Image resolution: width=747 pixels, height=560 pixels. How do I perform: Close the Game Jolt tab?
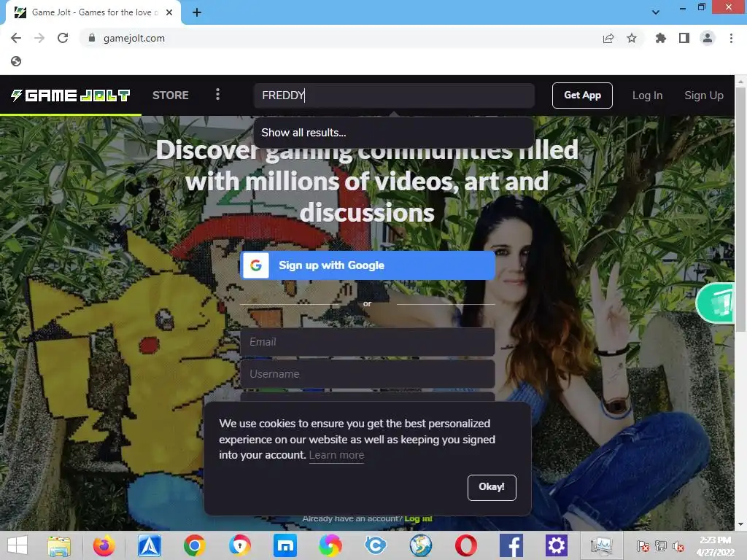(x=169, y=12)
